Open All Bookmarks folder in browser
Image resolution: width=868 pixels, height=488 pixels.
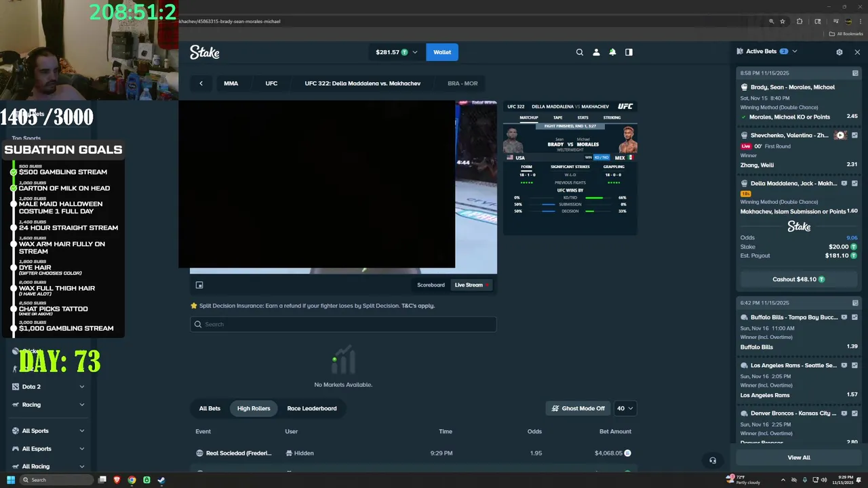coord(846,34)
